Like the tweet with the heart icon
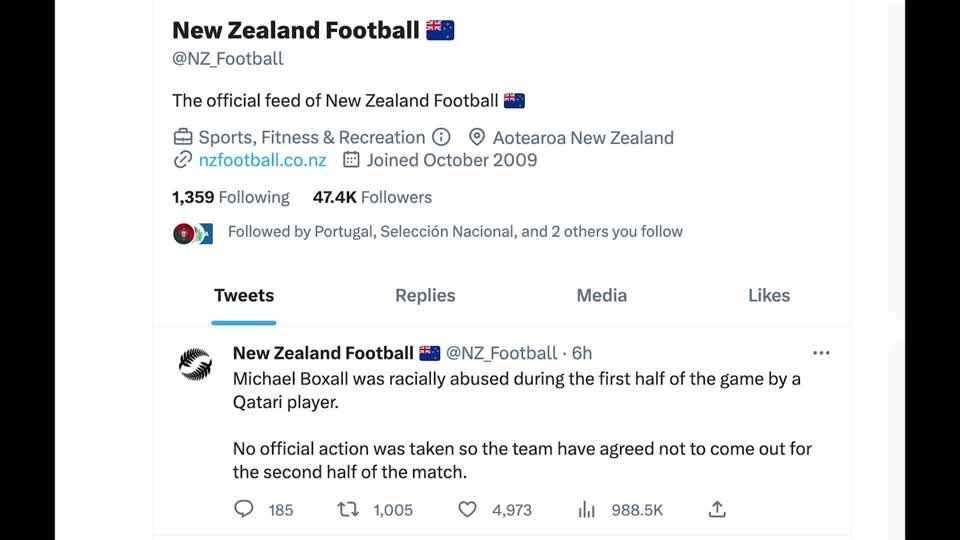 pos(467,509)
